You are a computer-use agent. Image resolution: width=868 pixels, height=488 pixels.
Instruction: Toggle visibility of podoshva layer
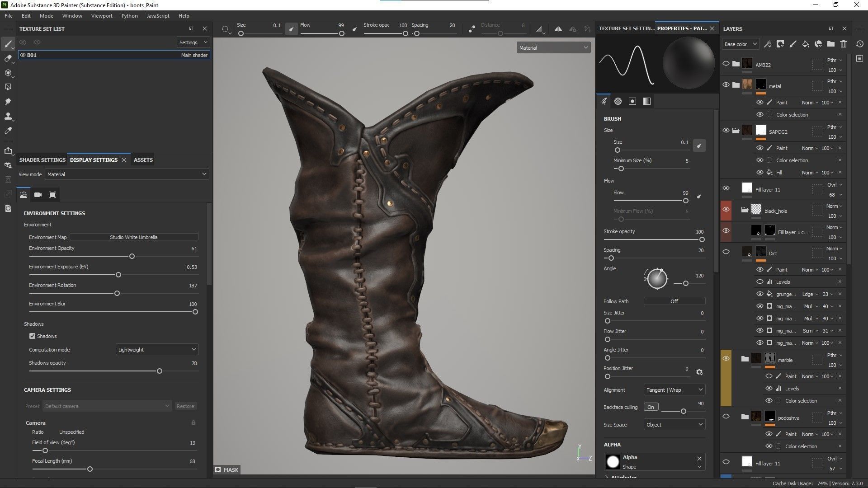click(x=726, y=417)
